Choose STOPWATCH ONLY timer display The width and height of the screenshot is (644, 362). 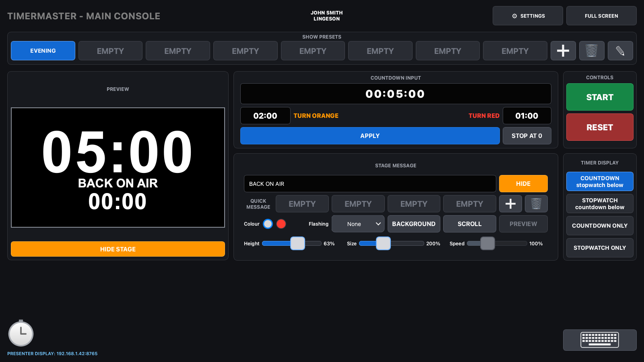point(600,248)
